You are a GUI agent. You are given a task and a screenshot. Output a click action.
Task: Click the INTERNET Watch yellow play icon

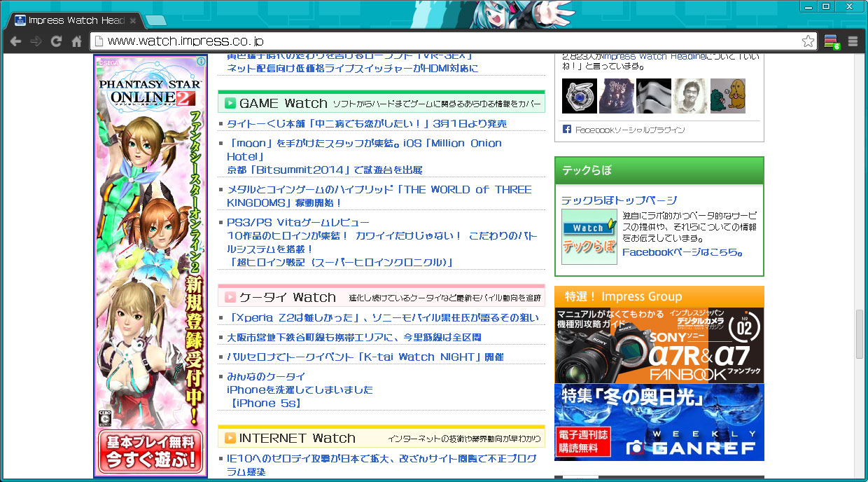(x=230, y=438)
